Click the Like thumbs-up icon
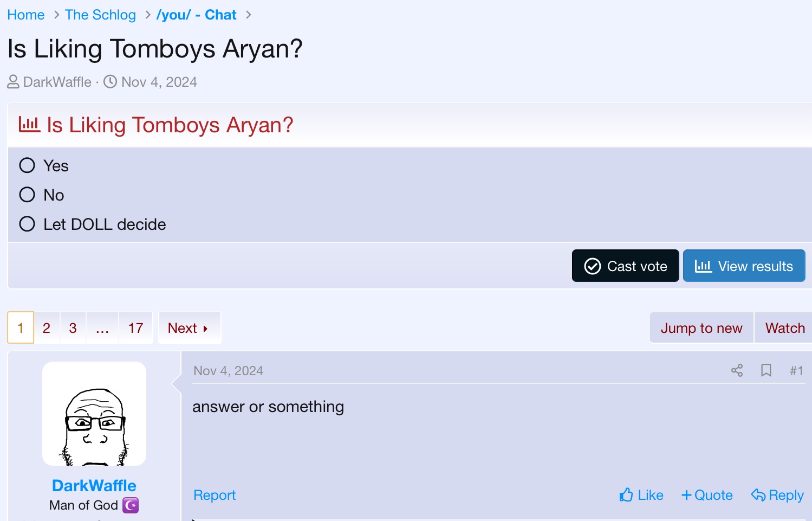The image size is (812, 521). tap(627, 495)
